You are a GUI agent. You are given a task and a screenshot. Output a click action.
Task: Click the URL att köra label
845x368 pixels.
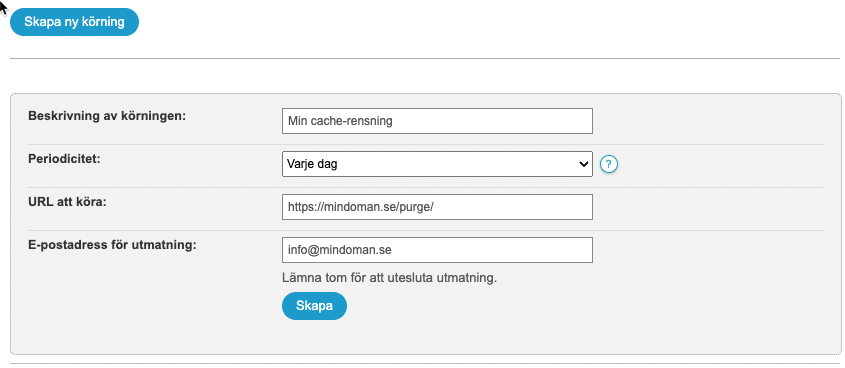click(x=67, y=202)
